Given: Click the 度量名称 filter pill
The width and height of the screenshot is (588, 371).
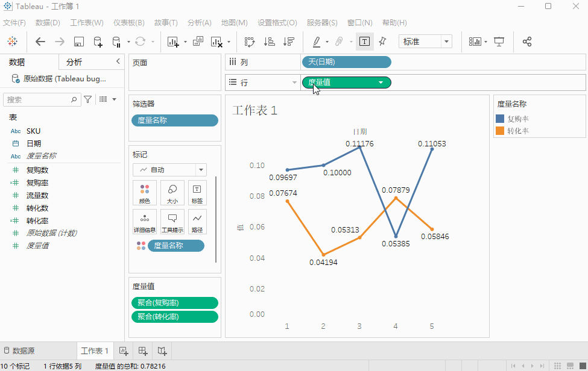Looking at the screenshot, I should coord(175,120).
